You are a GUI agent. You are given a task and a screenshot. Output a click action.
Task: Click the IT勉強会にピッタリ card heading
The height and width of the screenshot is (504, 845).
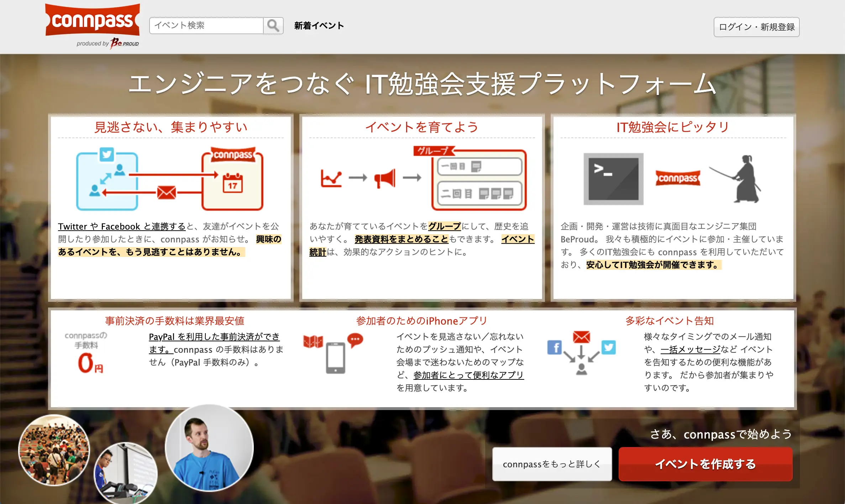673,127
